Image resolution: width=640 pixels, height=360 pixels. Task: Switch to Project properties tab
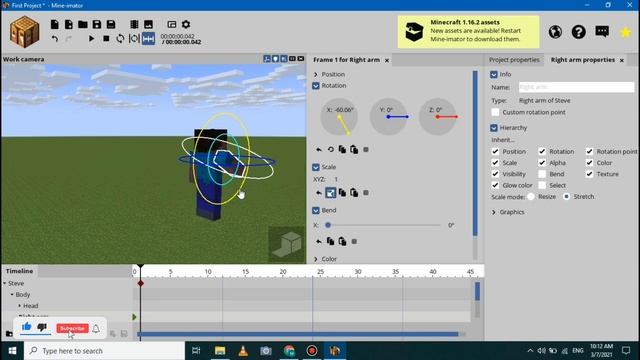click(514, 60)
